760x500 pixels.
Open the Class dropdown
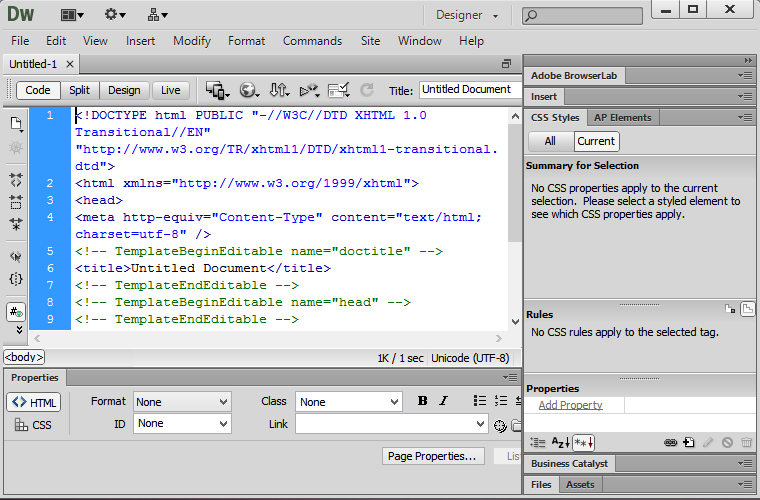[x=348, y=402]
